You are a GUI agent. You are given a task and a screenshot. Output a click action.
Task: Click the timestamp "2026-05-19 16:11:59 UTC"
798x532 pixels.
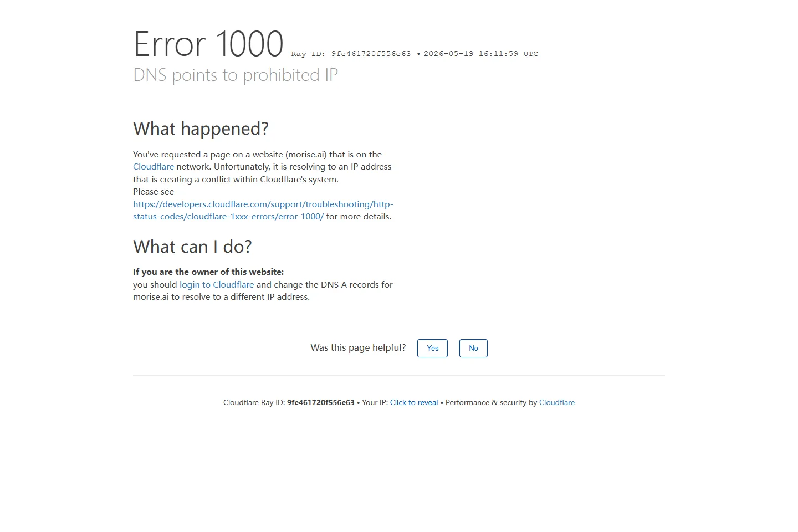tap(481, 54)
